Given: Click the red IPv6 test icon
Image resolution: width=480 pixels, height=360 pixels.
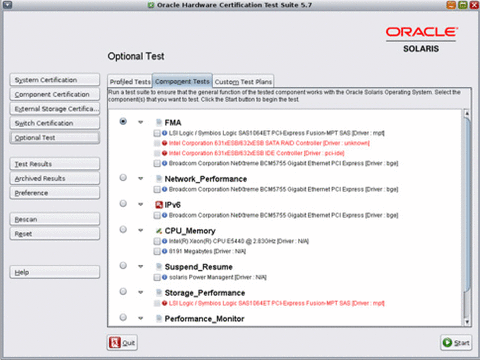Looking at the screenshot, I should tap(159, 205).
